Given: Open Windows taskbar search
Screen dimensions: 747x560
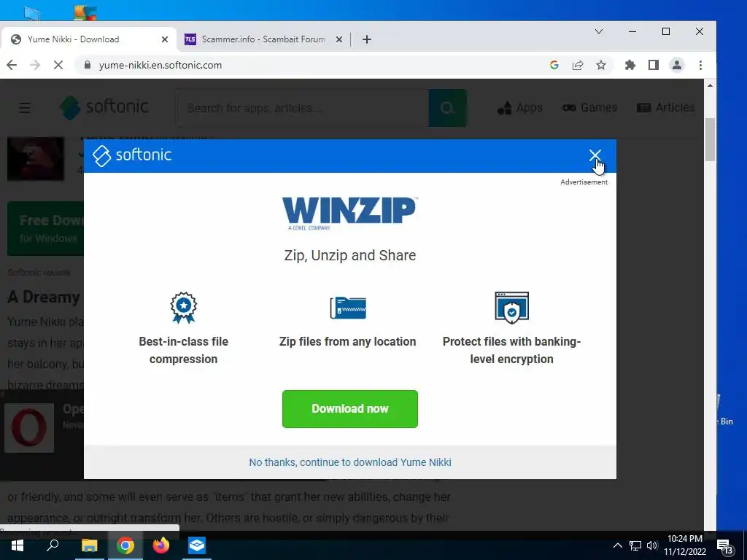Looking at the screenshot, I should (53, 545).
